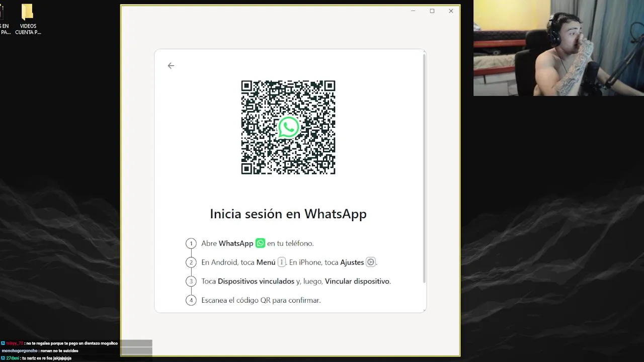Minimize the WhatsApp window

pyautogui.click(x=413, y=11)
